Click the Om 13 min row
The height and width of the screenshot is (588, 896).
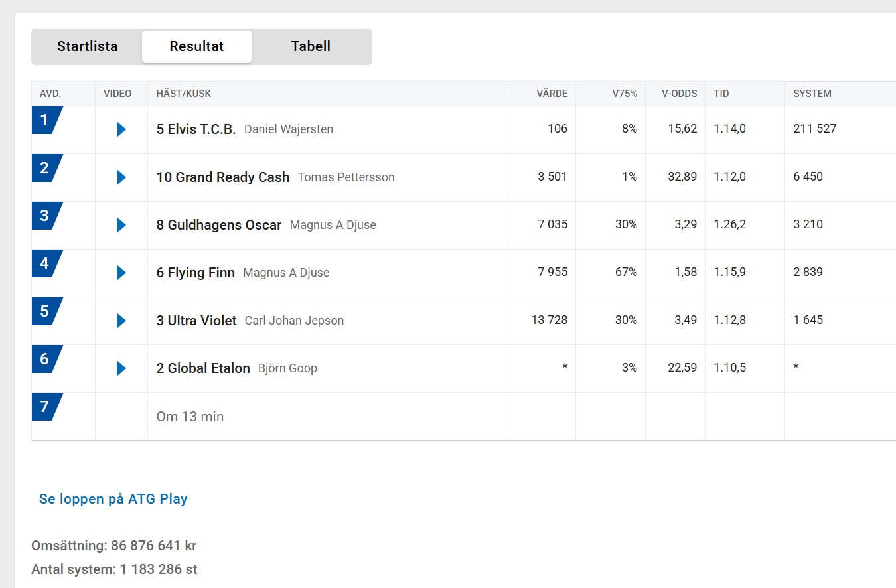click(463, 417)
